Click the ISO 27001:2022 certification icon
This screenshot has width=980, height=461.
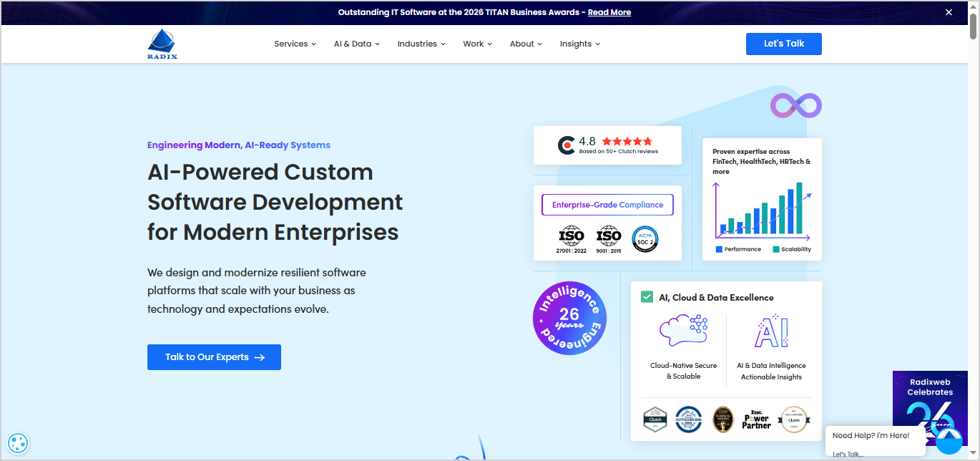click(x=571, y=240)
